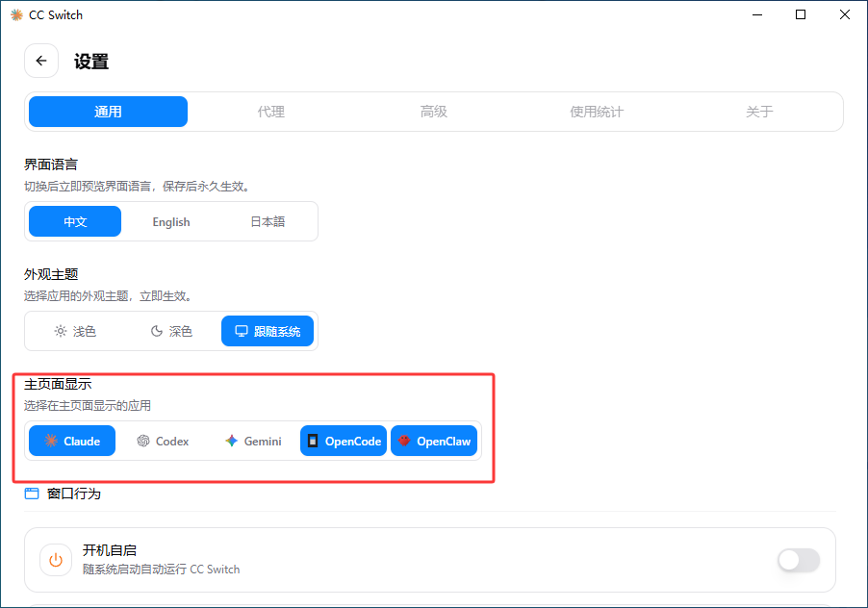Image resolution: width=868 pixels, height=608 pixels.
Task: Switch to the 通用 tab
Action: pos(108,112)
